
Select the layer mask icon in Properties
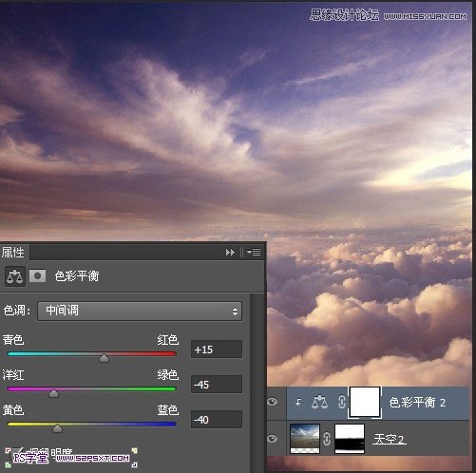37,276
